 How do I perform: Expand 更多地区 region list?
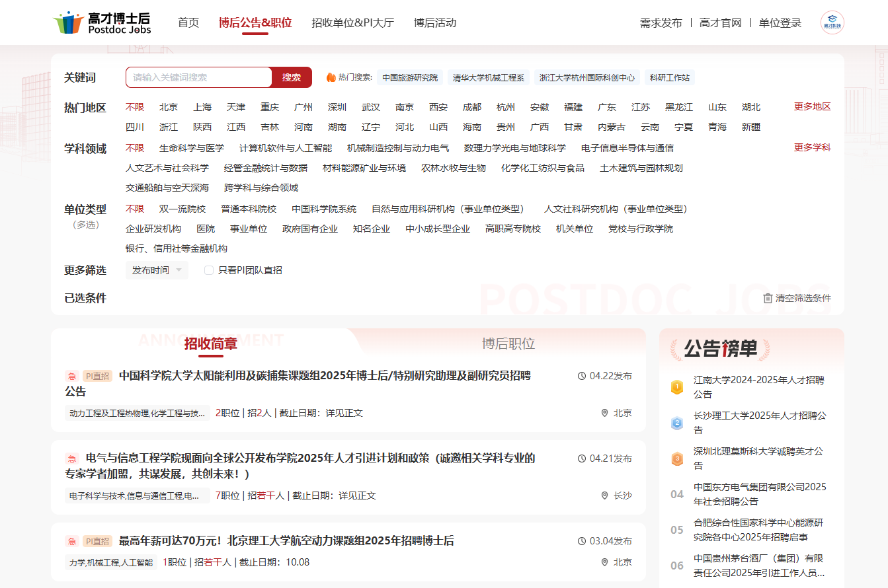(812, 107)
